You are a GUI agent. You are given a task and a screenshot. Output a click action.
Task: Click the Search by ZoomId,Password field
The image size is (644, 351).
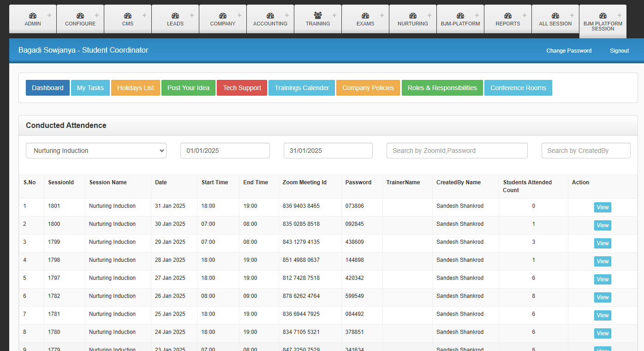click(x=457, y=151)
